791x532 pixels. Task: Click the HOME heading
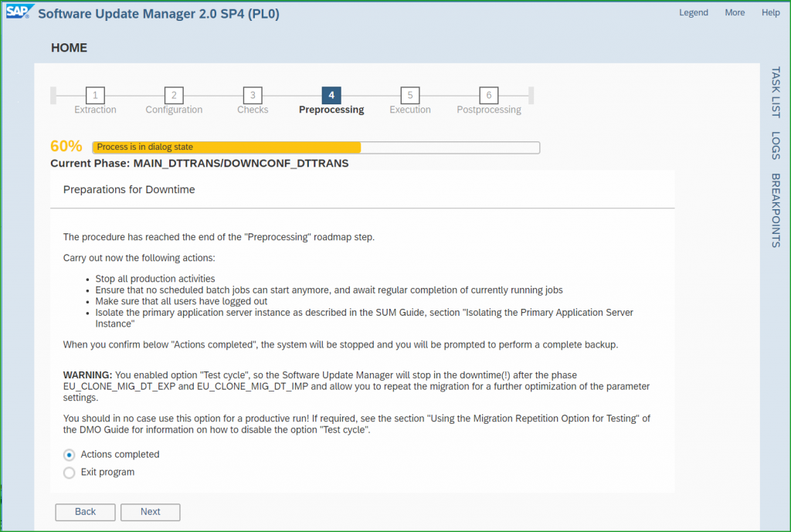point(69,48)
